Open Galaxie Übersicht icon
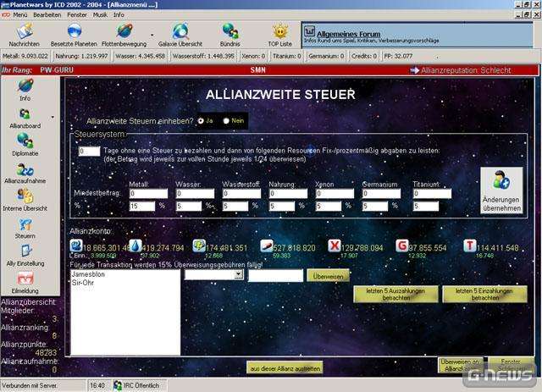Image resolution: width=542 pixels, height=392 pixels. 180,31
